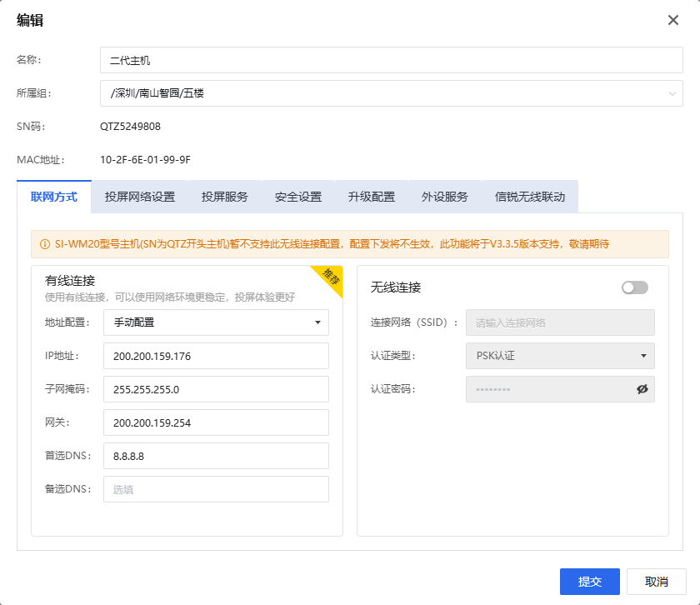Viewport: 700px width, 605px height.
Task: Click the 名称 input field
Action: pyautogui.click(x=391, y=60)
